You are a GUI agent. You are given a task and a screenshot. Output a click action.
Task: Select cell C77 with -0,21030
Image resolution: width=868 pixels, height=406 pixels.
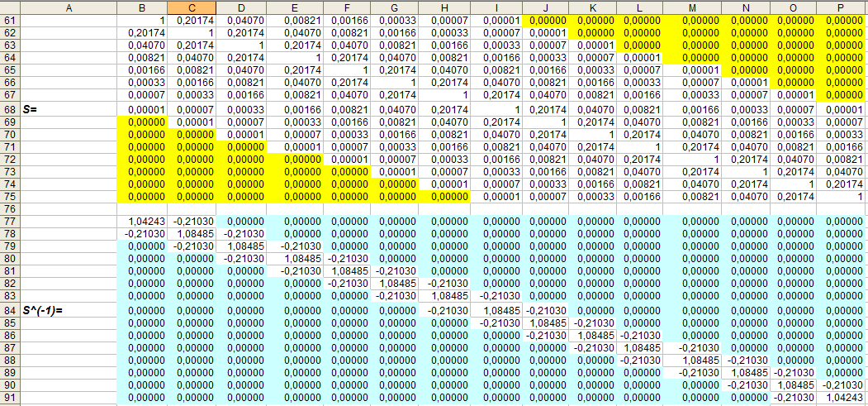point(192,222)
